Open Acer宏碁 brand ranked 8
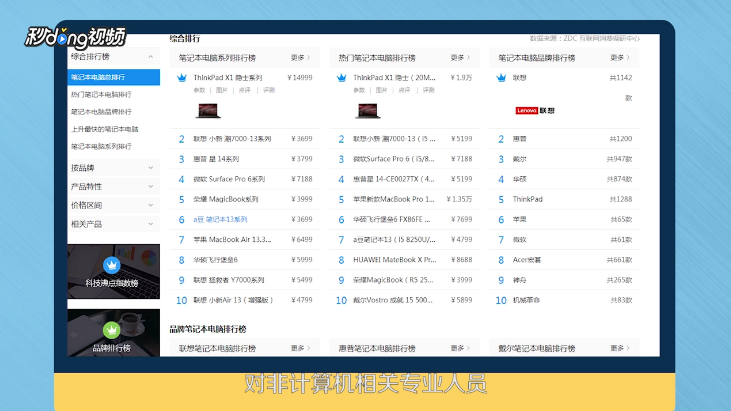The image size is (731, 411). pos(527,260)
